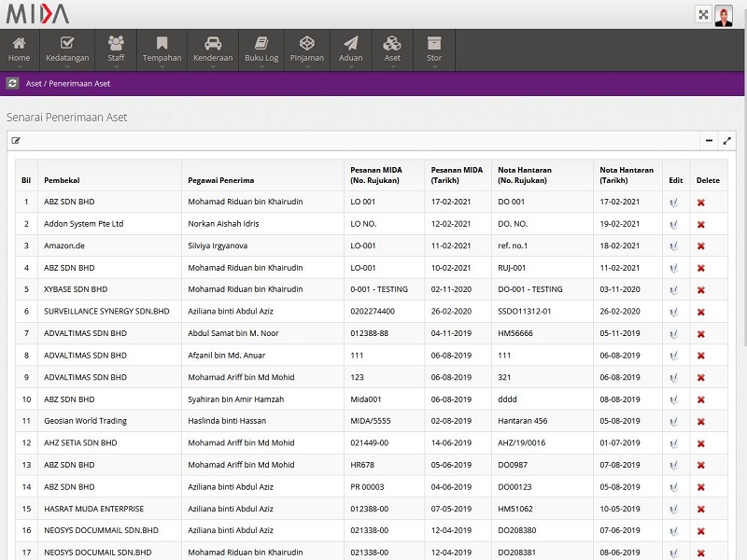Viewport: 747px width, 560px height.
Task: Select the Stor menu item
Action: pos(434,49)
